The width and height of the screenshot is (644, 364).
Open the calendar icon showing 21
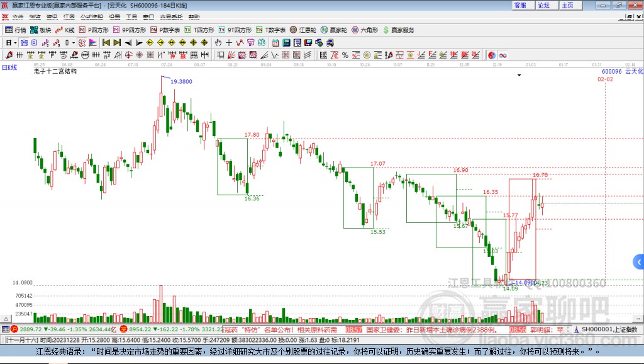[x=275, y=43]
